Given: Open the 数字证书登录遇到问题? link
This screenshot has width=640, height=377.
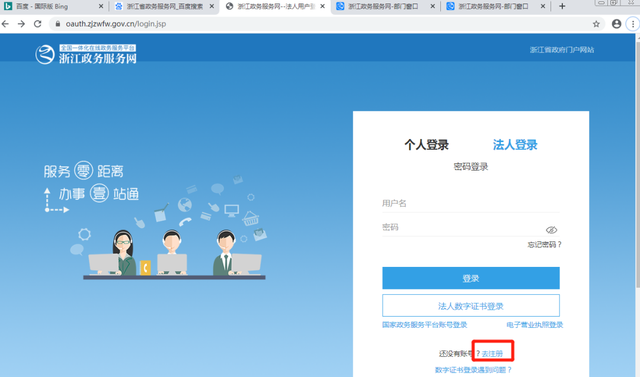Looking at the screenshot, I should click(473, 370).
